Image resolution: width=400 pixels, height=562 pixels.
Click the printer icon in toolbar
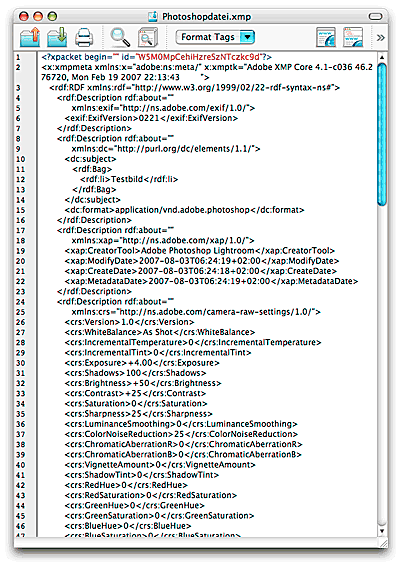(x=84, y=38)
